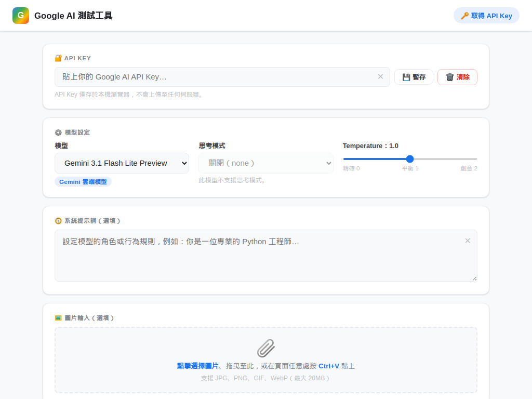Click the 精確 0 temperature label
532x399 pixels.
[x=352, y=168]
